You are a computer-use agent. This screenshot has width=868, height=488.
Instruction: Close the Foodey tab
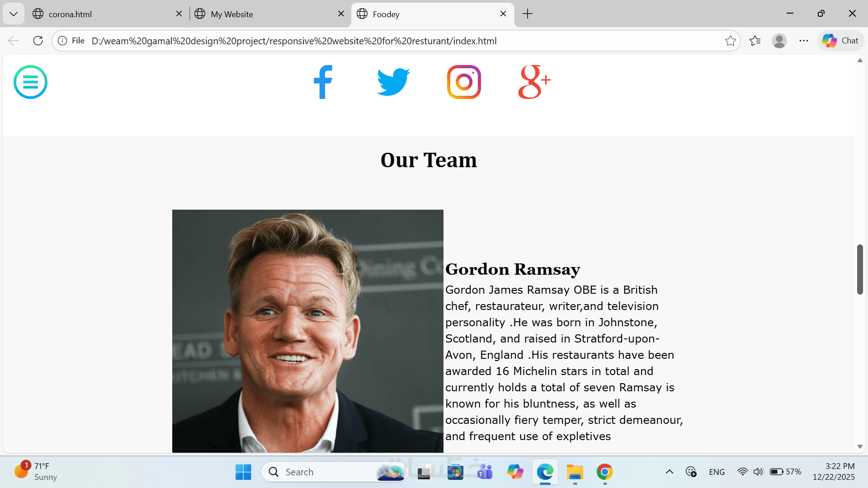(503, 14)
